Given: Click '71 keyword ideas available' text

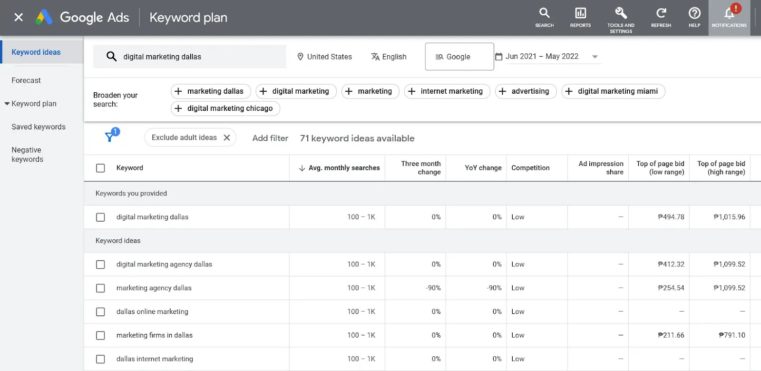Looking at the screenshot, I should (x=357, y=138).
